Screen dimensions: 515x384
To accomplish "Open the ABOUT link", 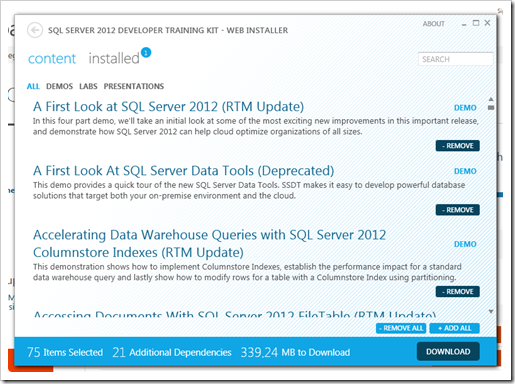I will click(x=434, y=24).
